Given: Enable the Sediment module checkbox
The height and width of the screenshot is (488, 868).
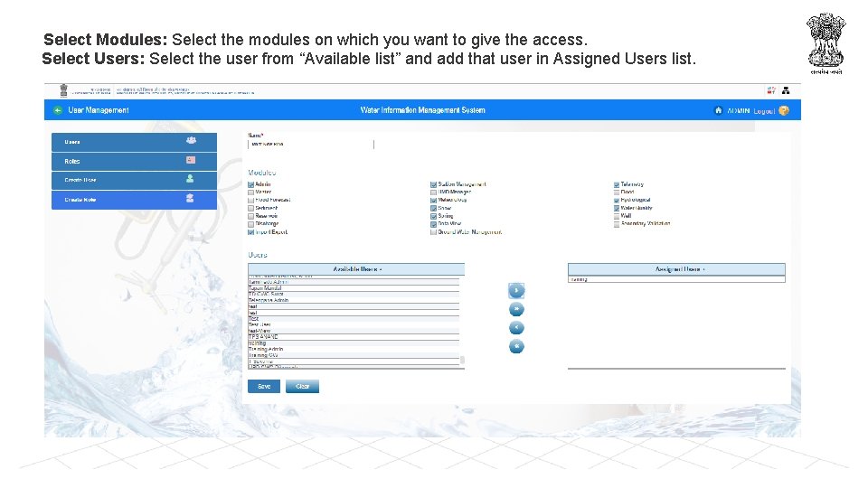Looking at the screenshot, I should tap(250, 209).
